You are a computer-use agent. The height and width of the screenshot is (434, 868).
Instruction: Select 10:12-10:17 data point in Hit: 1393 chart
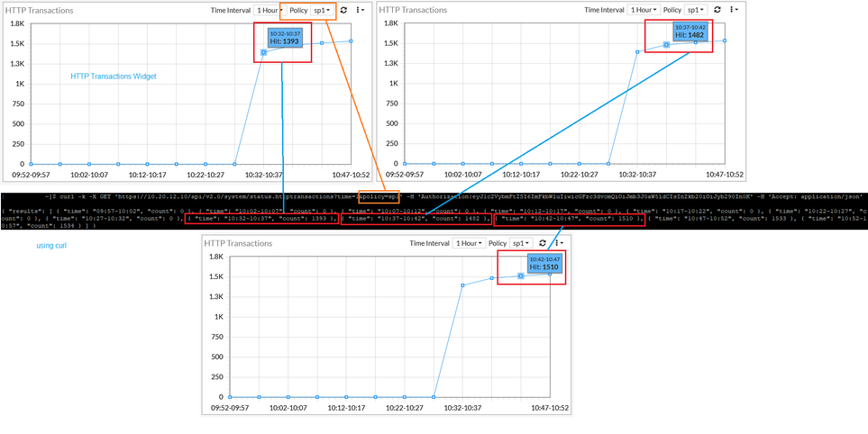point(147,164)
